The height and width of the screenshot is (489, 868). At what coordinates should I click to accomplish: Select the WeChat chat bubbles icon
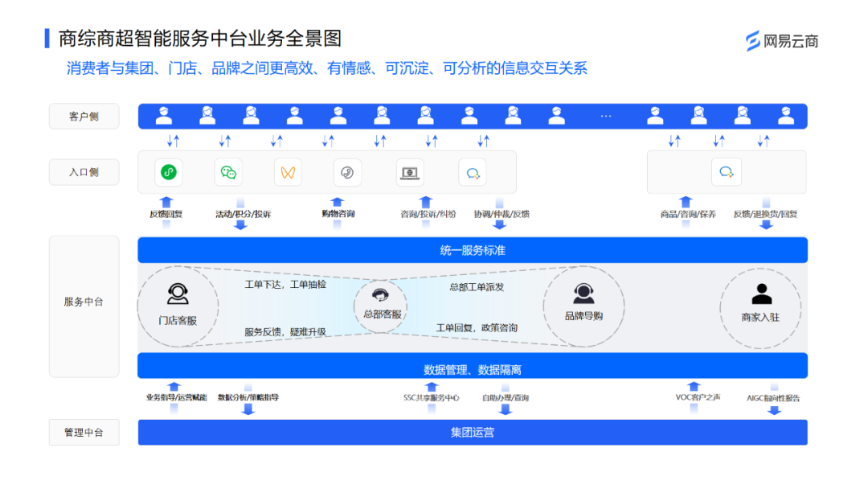(228, 172)
